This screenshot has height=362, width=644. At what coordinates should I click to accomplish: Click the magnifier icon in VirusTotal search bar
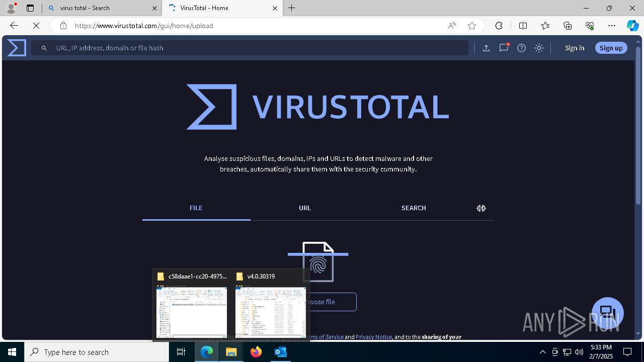pyautogui.click(x=44, y=48)
